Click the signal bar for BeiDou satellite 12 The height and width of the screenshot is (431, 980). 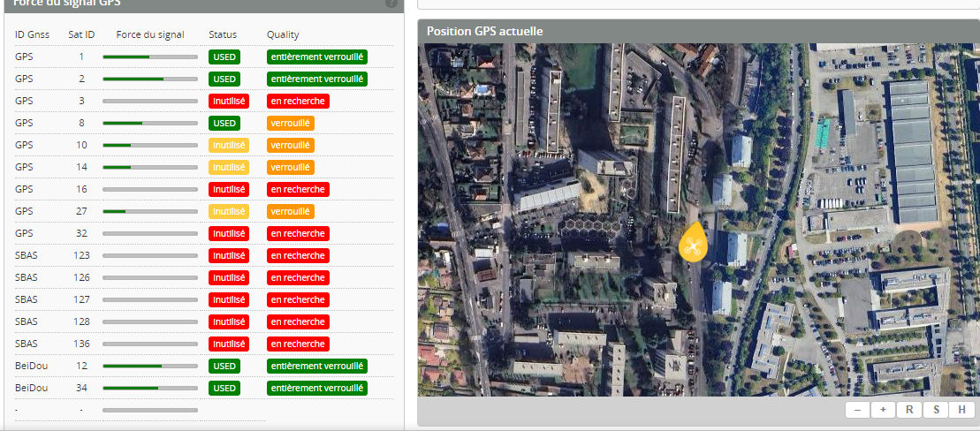[x=149, y=366]
